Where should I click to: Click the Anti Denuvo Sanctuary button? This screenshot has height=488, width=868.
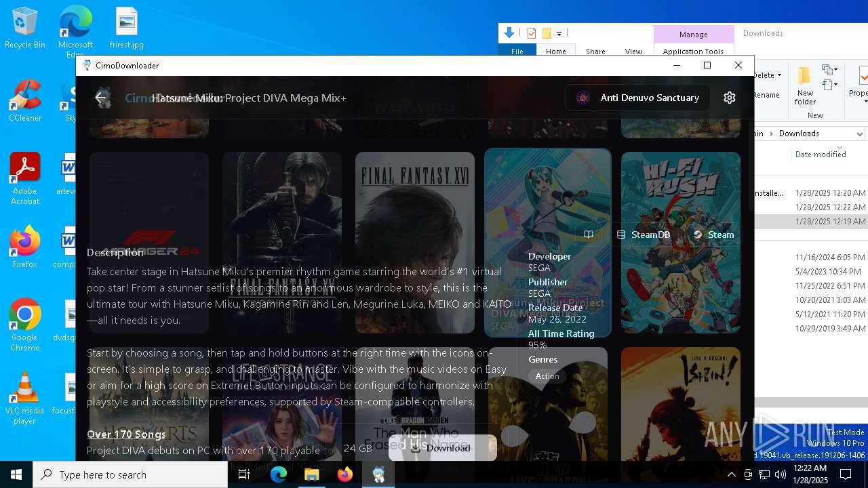coord(637,98)
